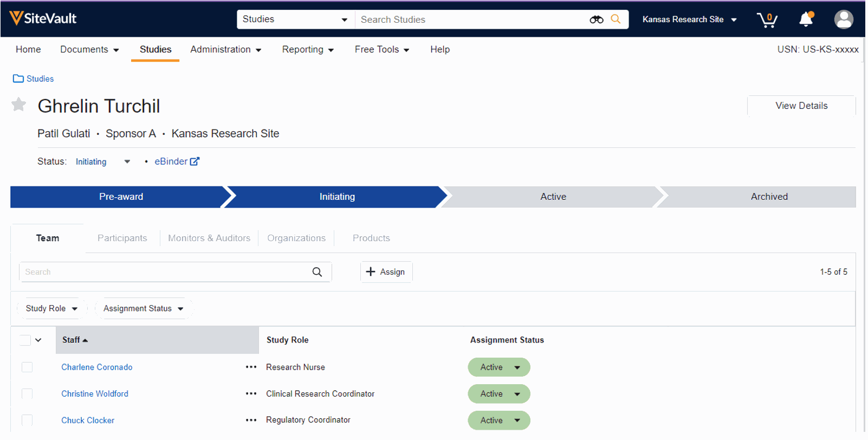Click the Search Studies input field
Image resolution: width=868 pixels, height=440 pixels.
[471, 20]
